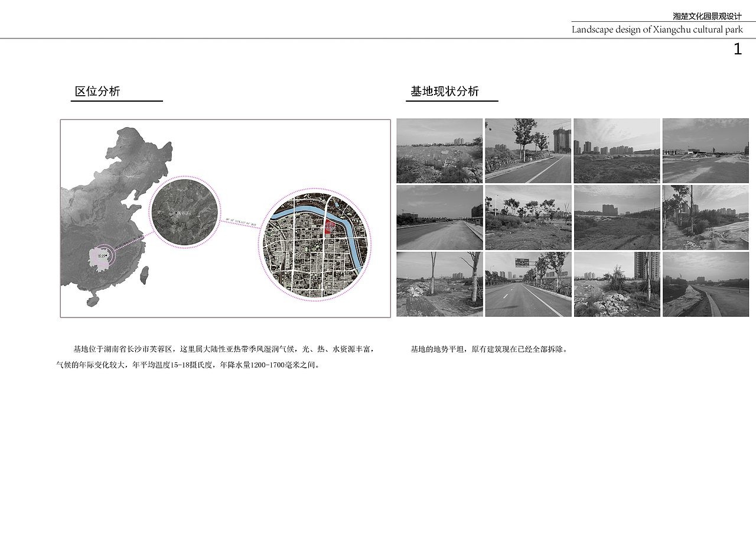Select the 湘楚文化园景观设计 title text
756x535 pixels.
click(707, 17)
